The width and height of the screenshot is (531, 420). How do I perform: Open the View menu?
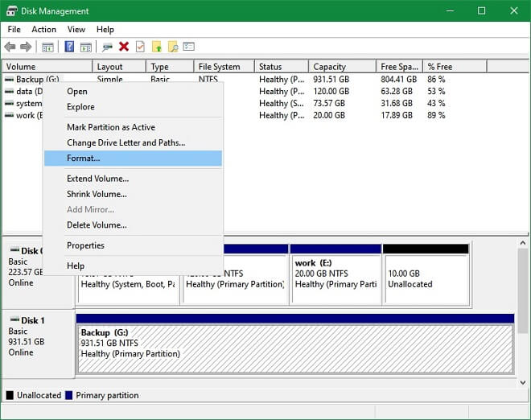tap(76, 30)
